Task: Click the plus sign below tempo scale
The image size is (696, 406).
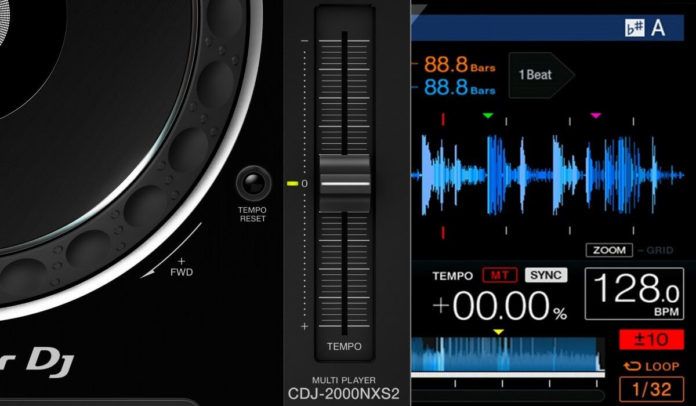Action: pyautogui.click(x=304, y=327)
